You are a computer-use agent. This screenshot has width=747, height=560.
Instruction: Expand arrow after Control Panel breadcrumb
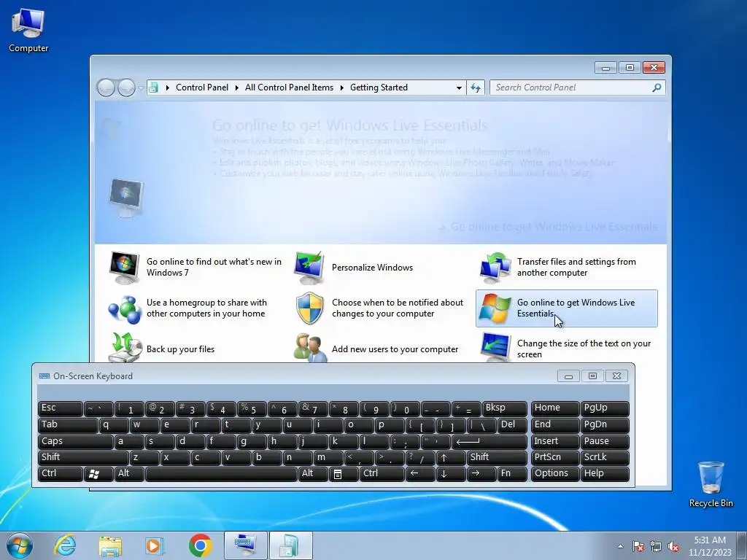(x=237, y=87)
